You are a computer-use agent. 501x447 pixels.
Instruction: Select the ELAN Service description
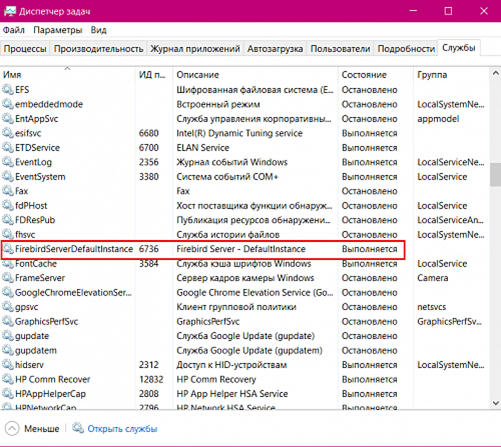click(x=203, y=148)
